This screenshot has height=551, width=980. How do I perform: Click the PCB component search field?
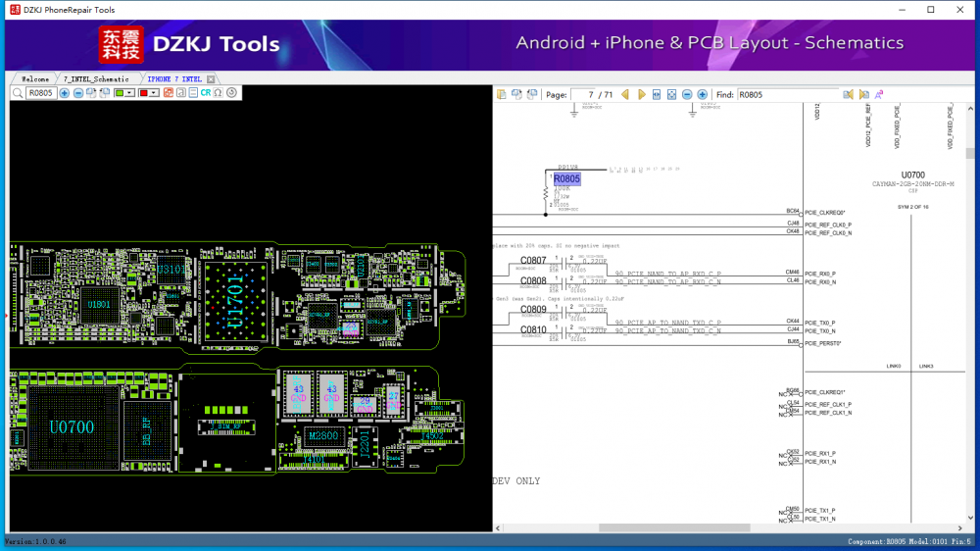pos(41,93)
